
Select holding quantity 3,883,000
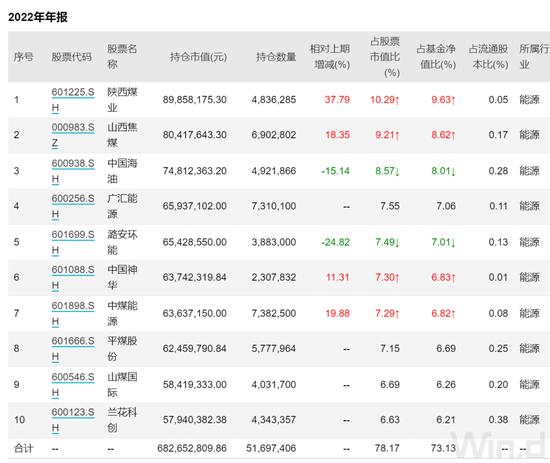pos(274,242)
